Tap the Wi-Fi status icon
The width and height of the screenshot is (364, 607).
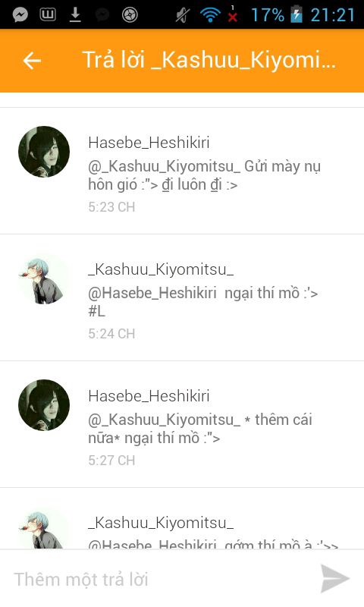[x=209, y=15]
